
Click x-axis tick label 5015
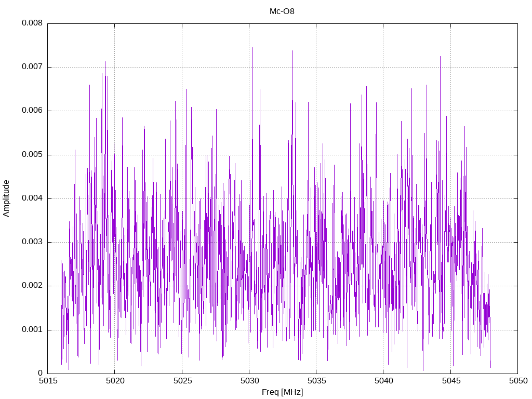click(48, 381)
